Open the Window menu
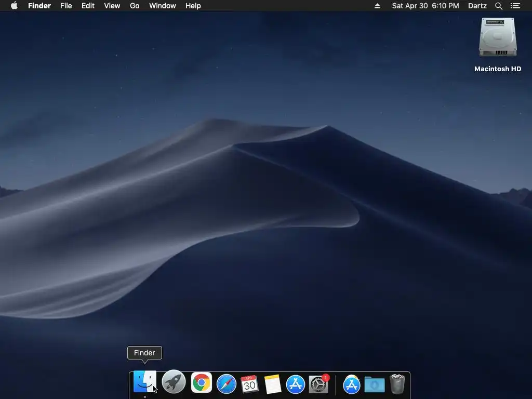 pos(163,6)
